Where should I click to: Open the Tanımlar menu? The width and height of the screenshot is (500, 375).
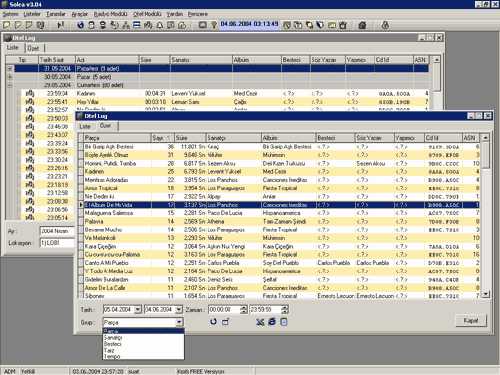[56, 14]
